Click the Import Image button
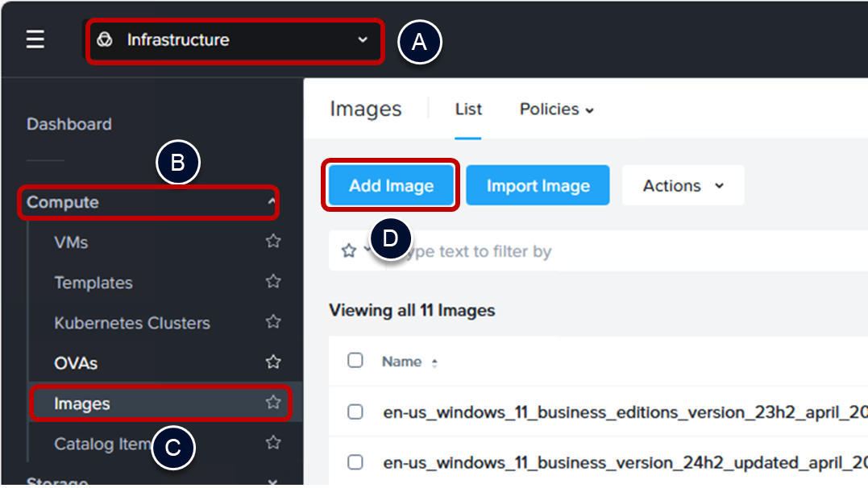The height and width of the screenshot is (488, 868). 538,186
